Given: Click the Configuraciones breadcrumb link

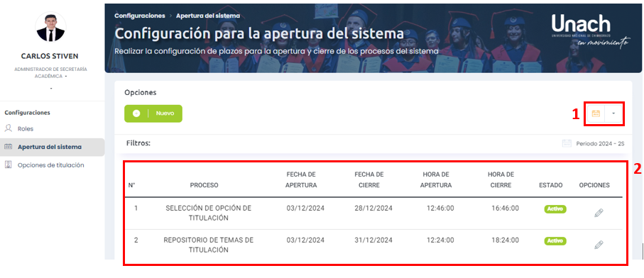Looking at the screenshot, I should tap(140, 16).
